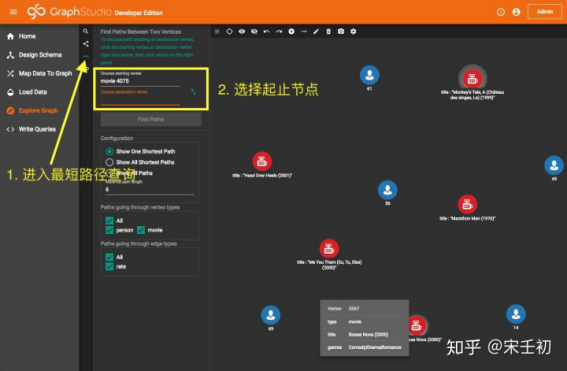
Task: Open the user account icon
Action: [x=516, y=12]
